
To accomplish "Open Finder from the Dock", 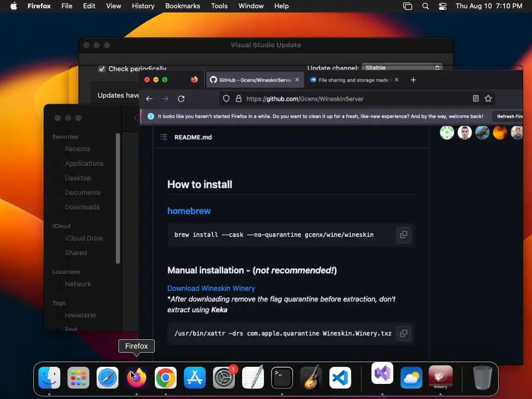I will point(49,378).
